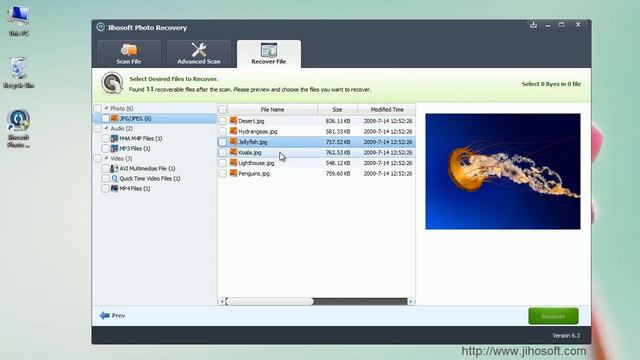Check the box for Penguins.jpg

(222, 173)
